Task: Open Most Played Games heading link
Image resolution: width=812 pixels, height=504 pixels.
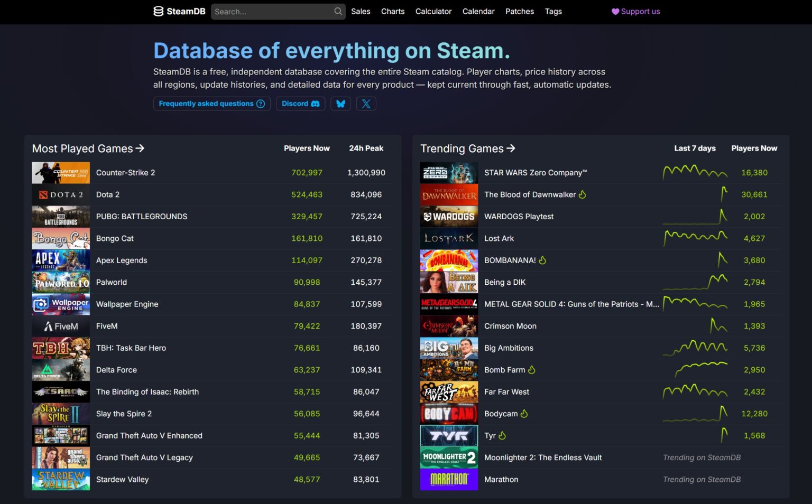Action: click(88, 148)
